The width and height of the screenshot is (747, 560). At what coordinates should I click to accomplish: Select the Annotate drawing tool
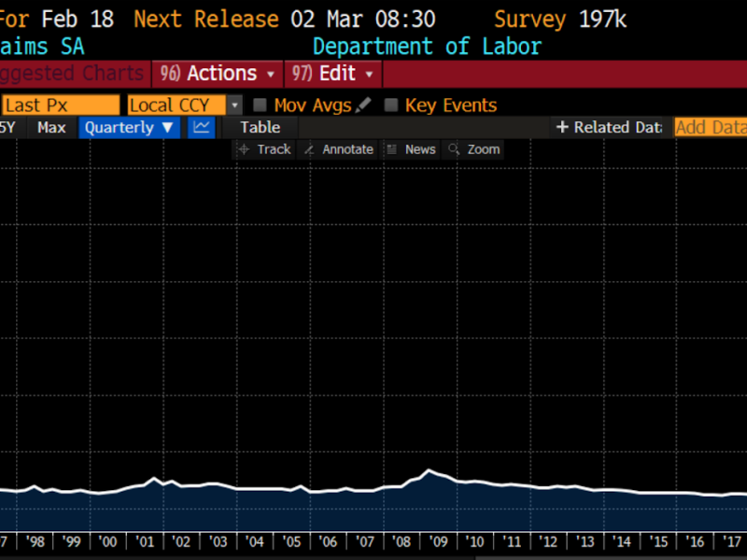pos(338,149)
